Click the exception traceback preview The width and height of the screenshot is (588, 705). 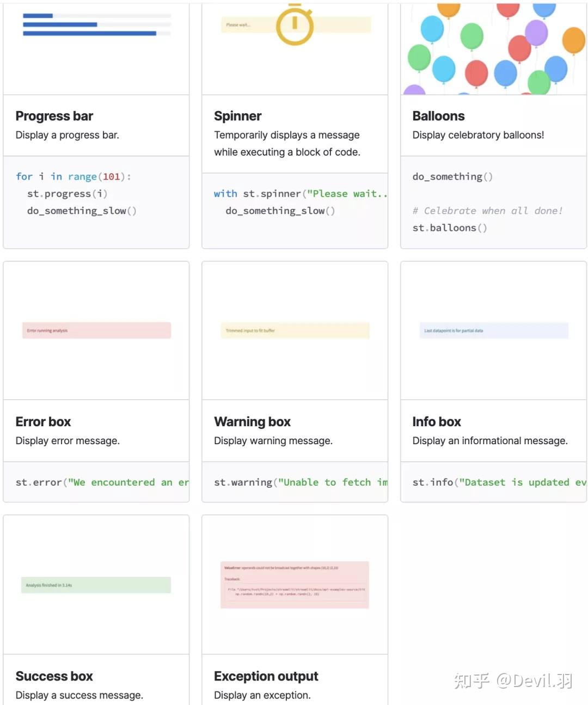(x=295, y=585)
